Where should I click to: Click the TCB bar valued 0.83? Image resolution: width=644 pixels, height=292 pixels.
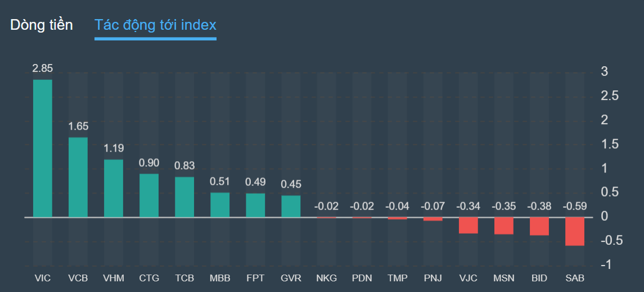[184, 197]
